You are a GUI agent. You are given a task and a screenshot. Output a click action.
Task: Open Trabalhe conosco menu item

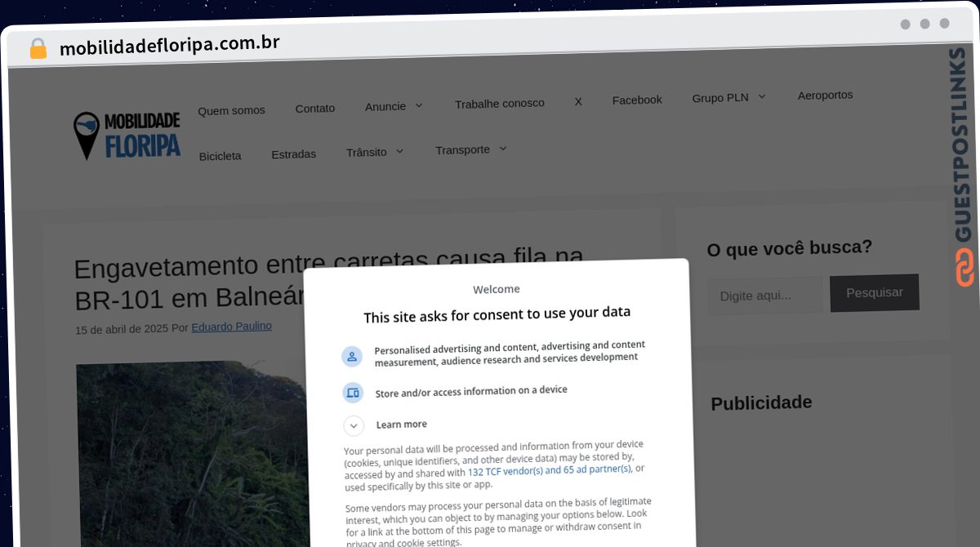click(x=499, y=103)
